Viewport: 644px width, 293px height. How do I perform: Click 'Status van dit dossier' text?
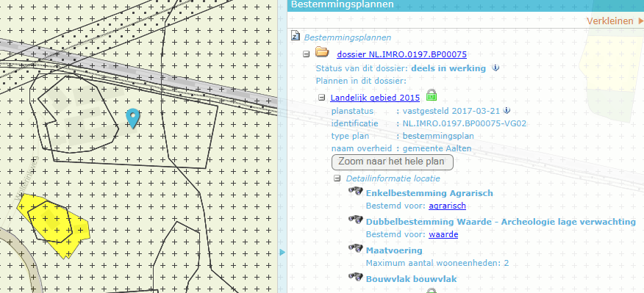pos(362,68)
